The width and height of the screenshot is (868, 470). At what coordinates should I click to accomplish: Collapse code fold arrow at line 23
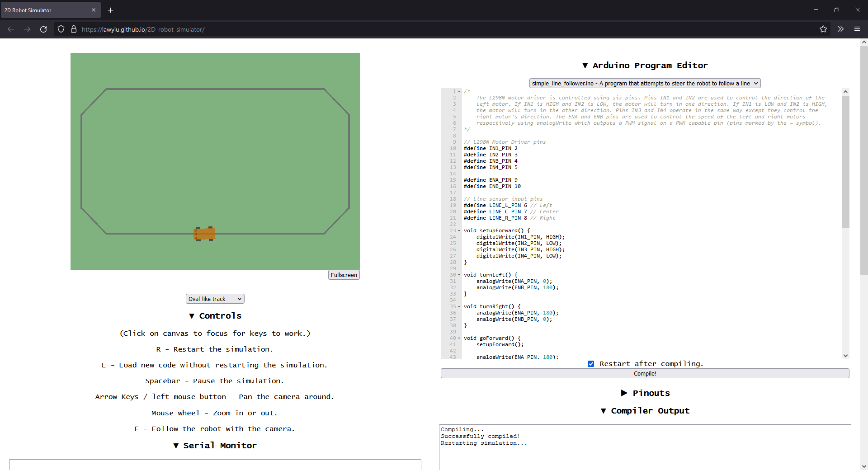[459, 231]
